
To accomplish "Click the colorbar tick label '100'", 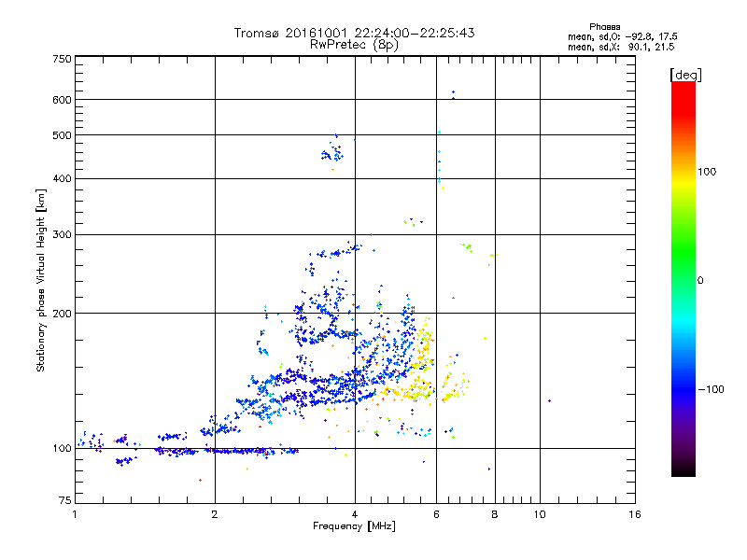I will click(707, 172).
